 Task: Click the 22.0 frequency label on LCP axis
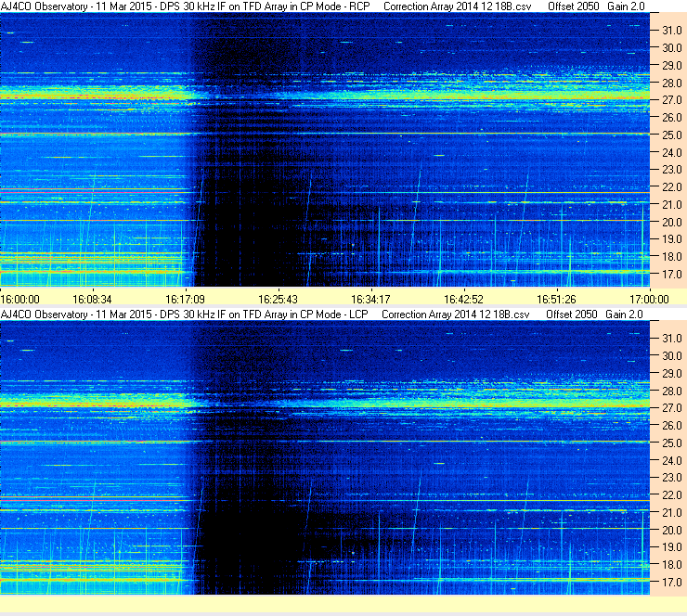pyautogui.click(x=672, y=495)
